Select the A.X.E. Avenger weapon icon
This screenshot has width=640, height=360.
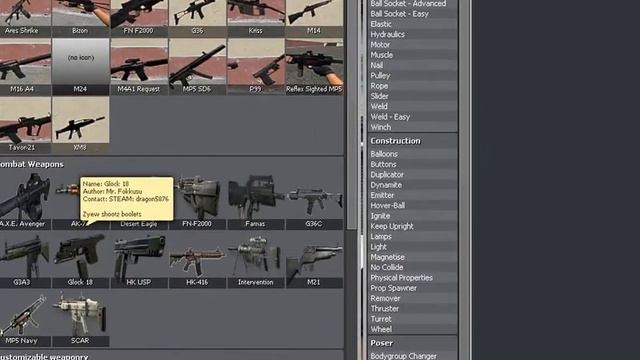click(x=24, y=202)
